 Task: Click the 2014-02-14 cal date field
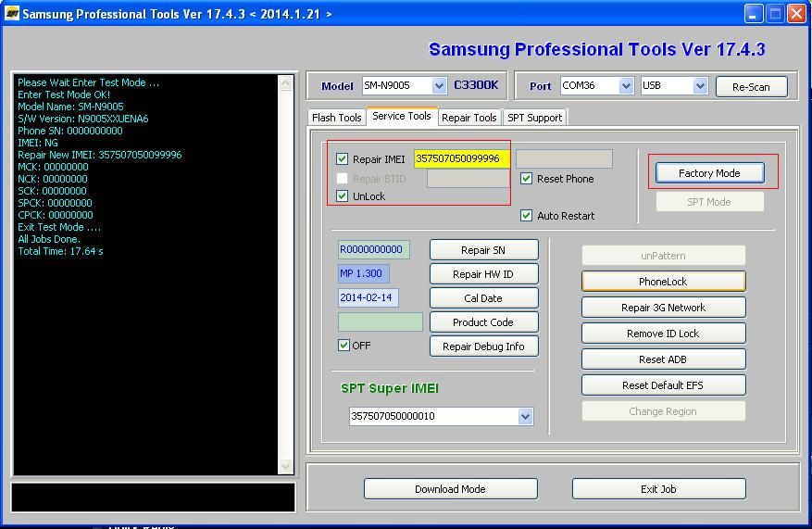[369, 297]
